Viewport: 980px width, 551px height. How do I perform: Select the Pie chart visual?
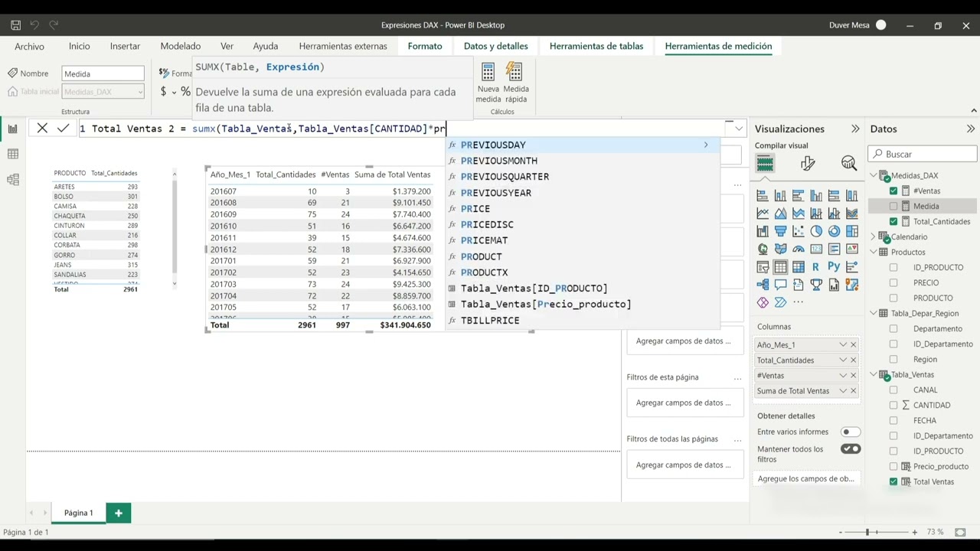(x=816, y=231)
